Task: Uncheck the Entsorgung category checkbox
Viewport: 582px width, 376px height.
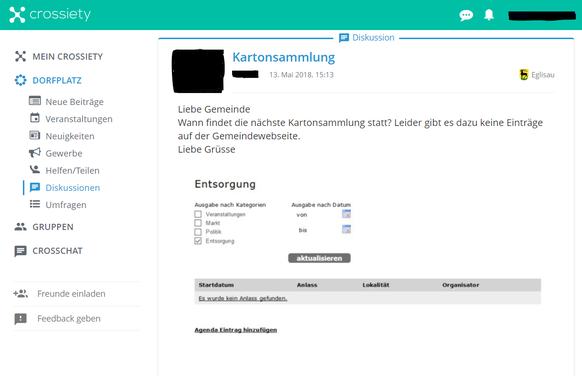Action: [198, 241]
